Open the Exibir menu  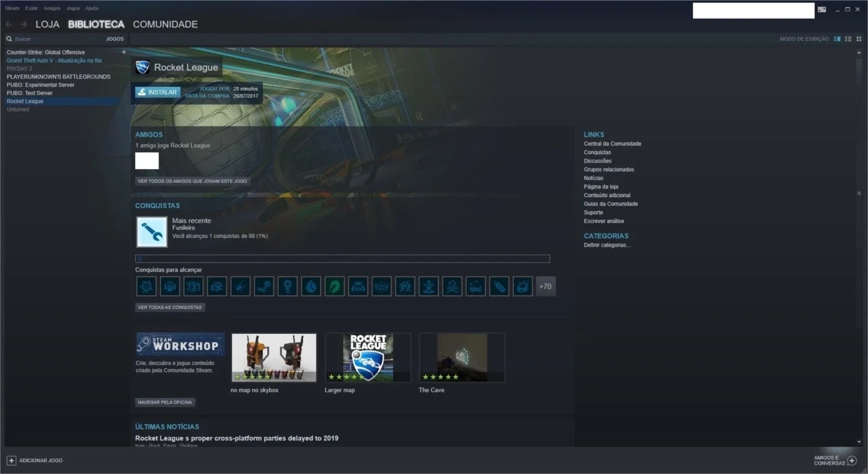(32, 9)
